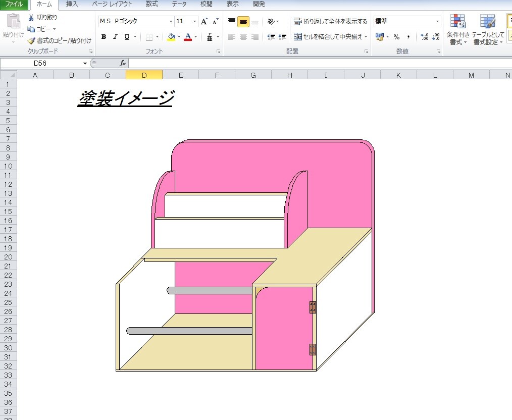The image size is (512, 420).
Task: Open font name dropdown MS Pゴシック
Action: (x=171, y=22)
